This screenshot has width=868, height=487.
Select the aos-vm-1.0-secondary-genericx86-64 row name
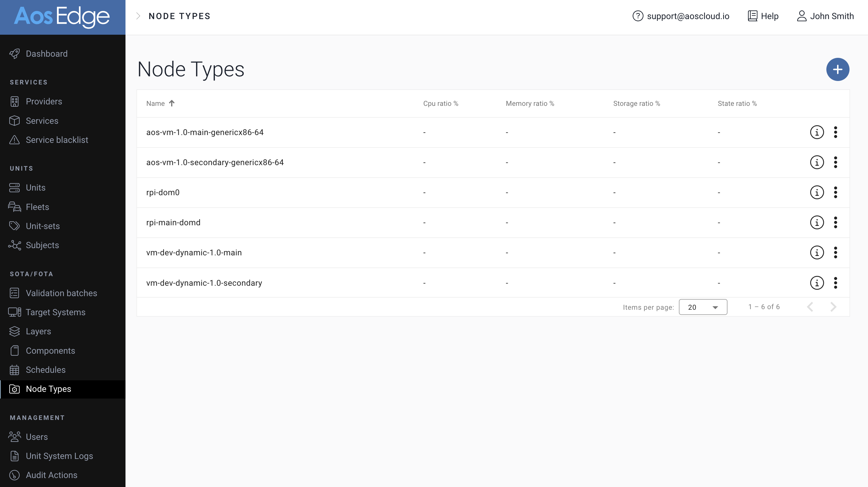[215, 162]
